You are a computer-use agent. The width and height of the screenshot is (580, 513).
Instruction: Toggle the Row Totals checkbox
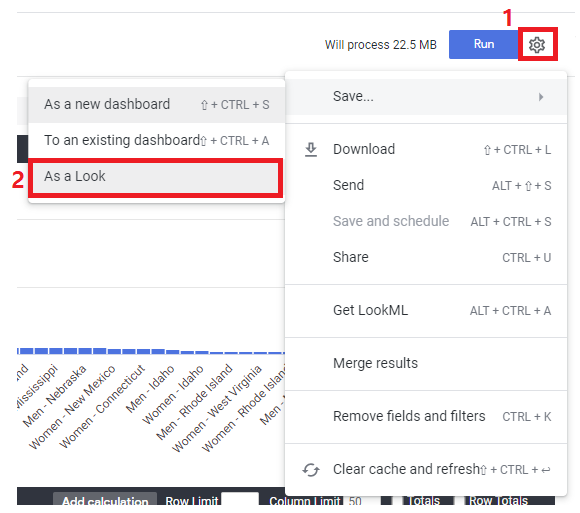(x=459, y=500)
